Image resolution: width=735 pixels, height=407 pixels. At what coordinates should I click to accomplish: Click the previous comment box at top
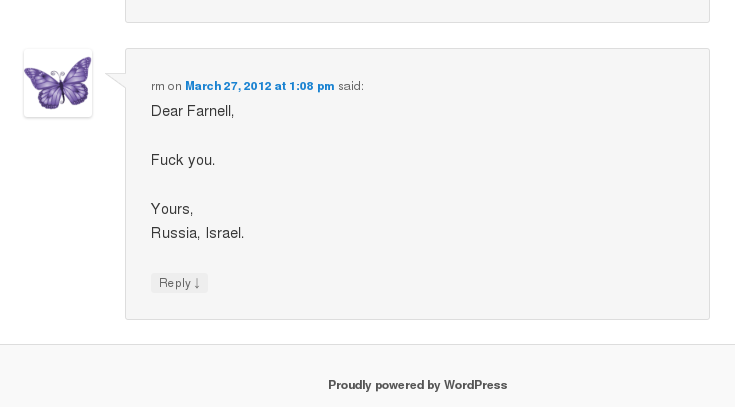pos(417,10)
